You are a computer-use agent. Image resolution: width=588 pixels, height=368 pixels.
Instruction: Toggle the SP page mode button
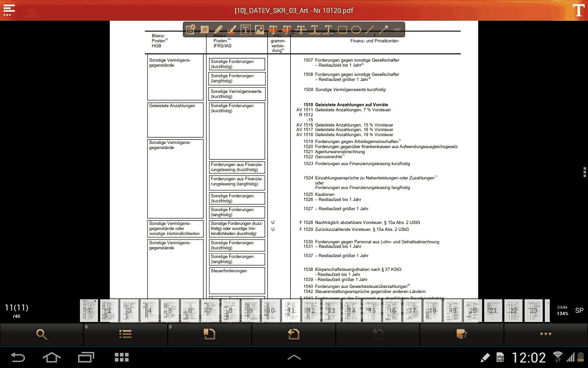tap(579, 310)
